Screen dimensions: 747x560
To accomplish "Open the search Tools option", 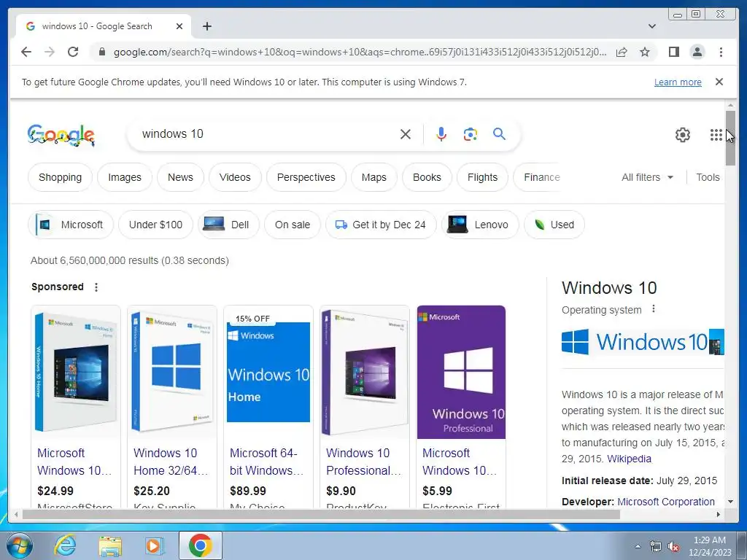I will click(x=708, y=177).
